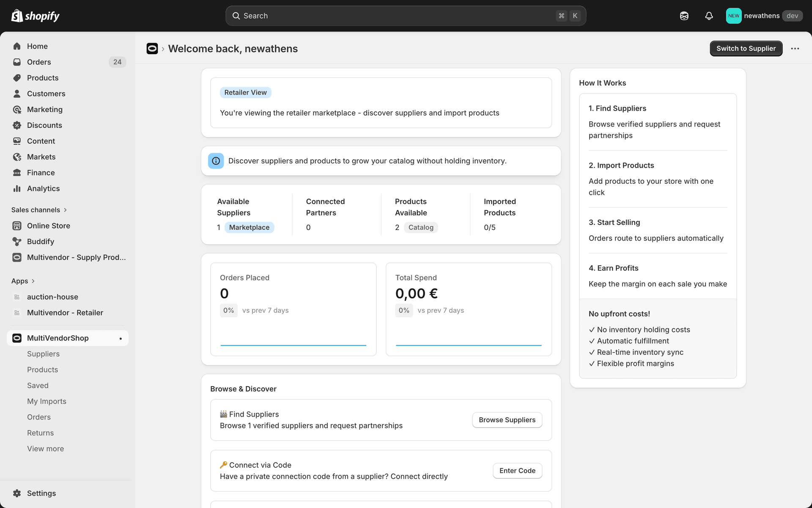Open the Sidekick assistant icon
The image size is (812, 508).
(x=684, y=16)
